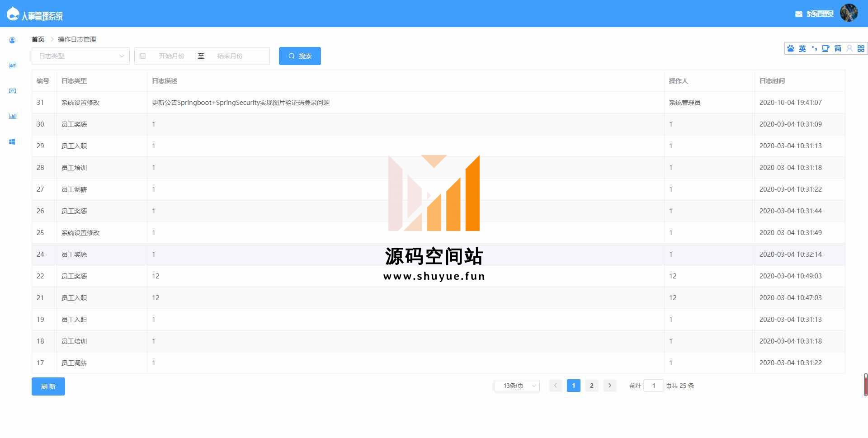Select page 1 in pagination

574,386
